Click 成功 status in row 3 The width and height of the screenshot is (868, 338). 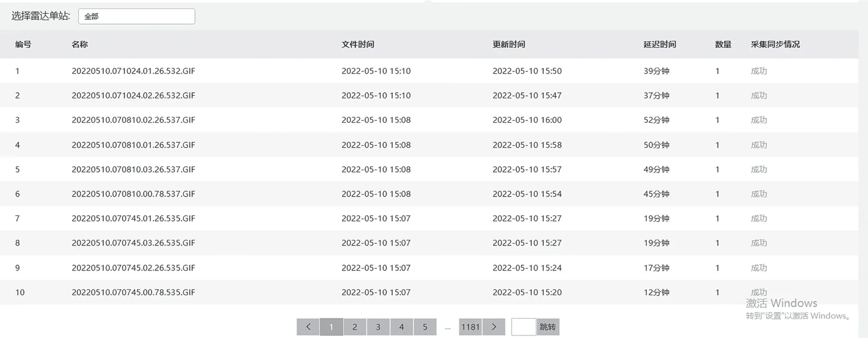(x=759, y=120)
